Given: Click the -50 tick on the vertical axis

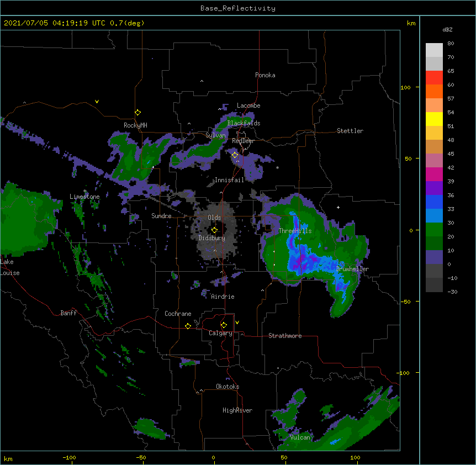Looking at the screenshot, I should 405,302.
